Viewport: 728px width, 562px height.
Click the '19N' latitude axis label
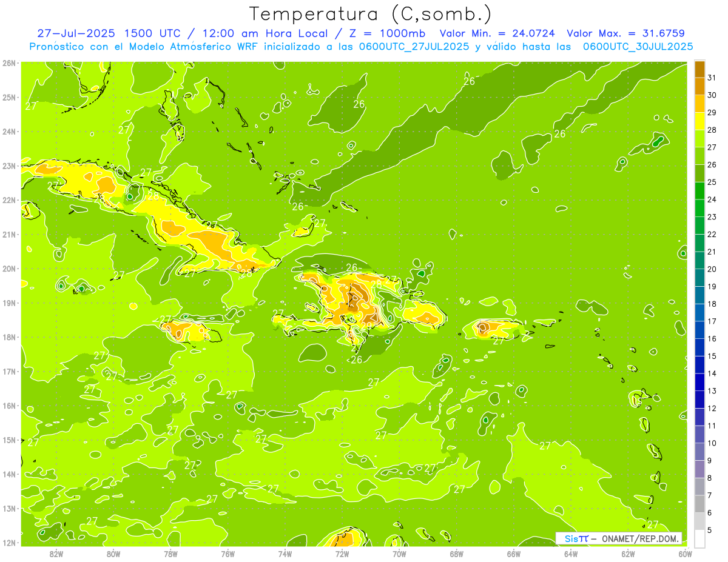point(9,303)
